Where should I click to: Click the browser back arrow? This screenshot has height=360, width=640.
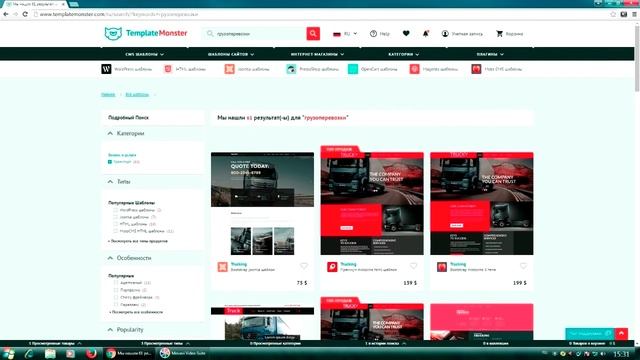[x=5, y=14]
